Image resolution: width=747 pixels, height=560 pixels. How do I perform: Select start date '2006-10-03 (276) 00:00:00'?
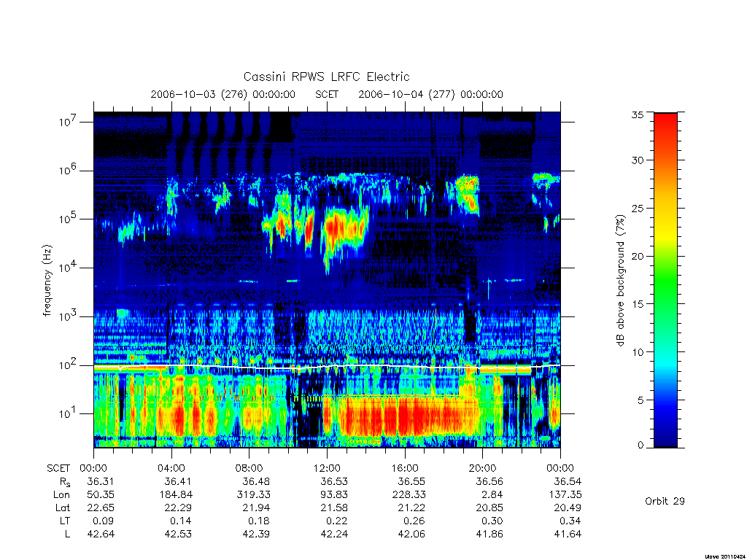pyautogui.click(x=223, y=94)
